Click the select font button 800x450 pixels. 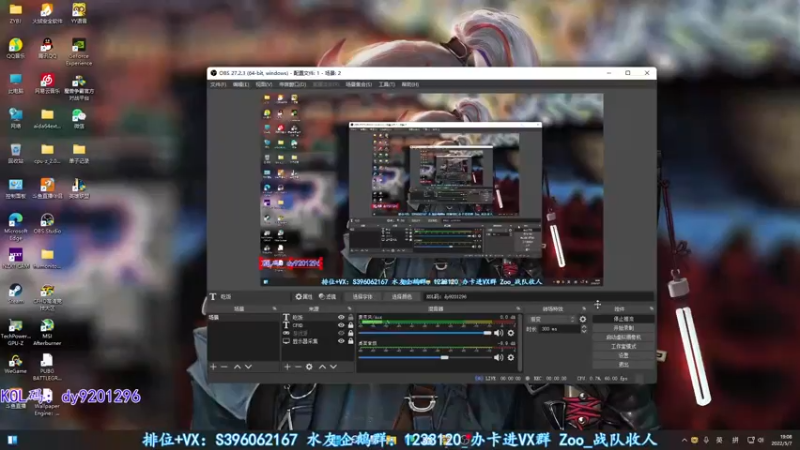pyautogui.click(x=362, y=296)
